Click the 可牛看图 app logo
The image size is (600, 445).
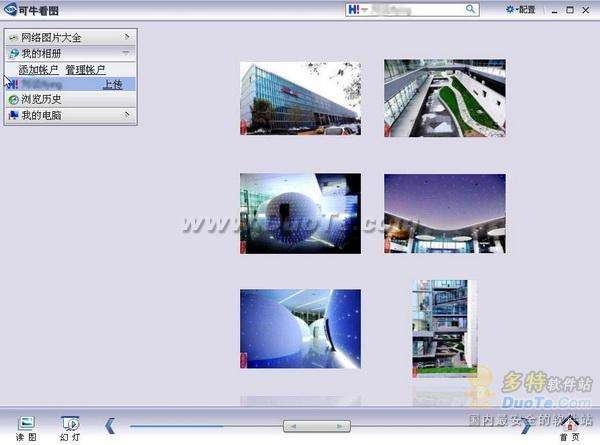(x=9, y=10)
